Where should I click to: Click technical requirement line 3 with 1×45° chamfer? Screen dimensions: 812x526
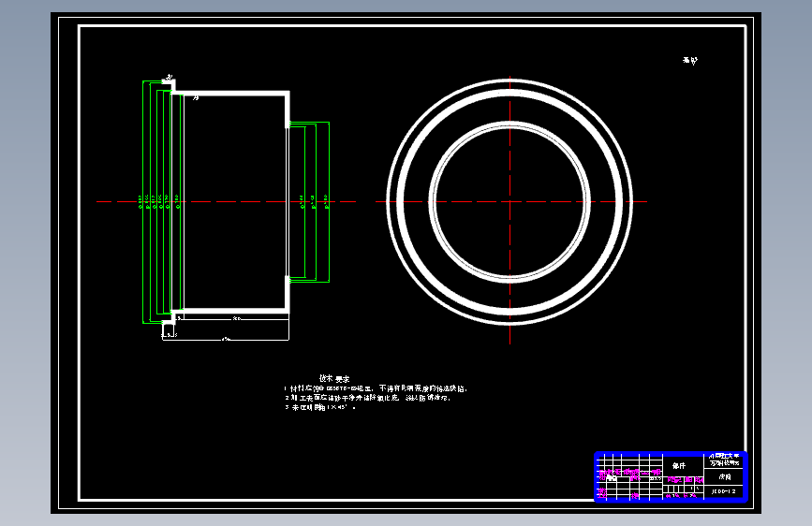pos(320,407)
